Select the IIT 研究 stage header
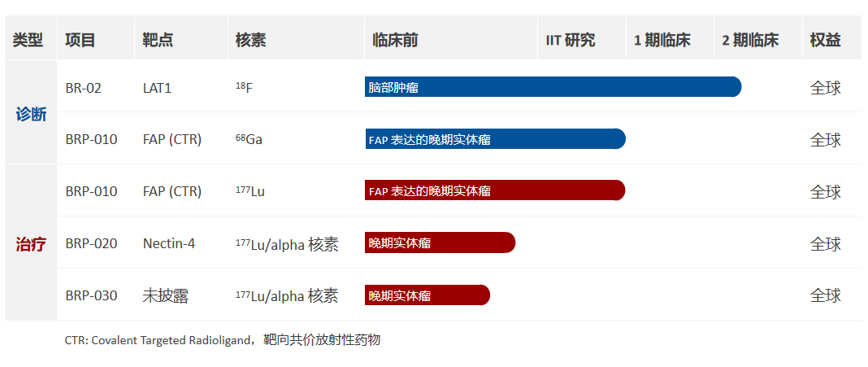This screenshot has height=367, width=868. click(x=571, y=41)
